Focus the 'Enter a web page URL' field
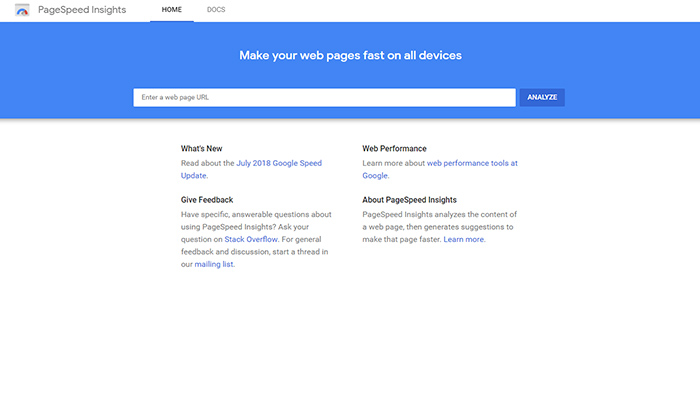700x400 pixels. [x=325, y=97]
